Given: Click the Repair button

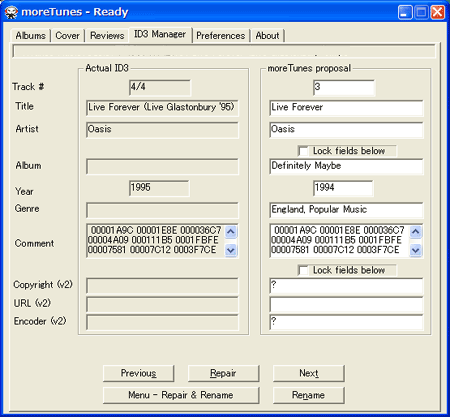Looking at the screenshot, I should click(x=223, y=373).
